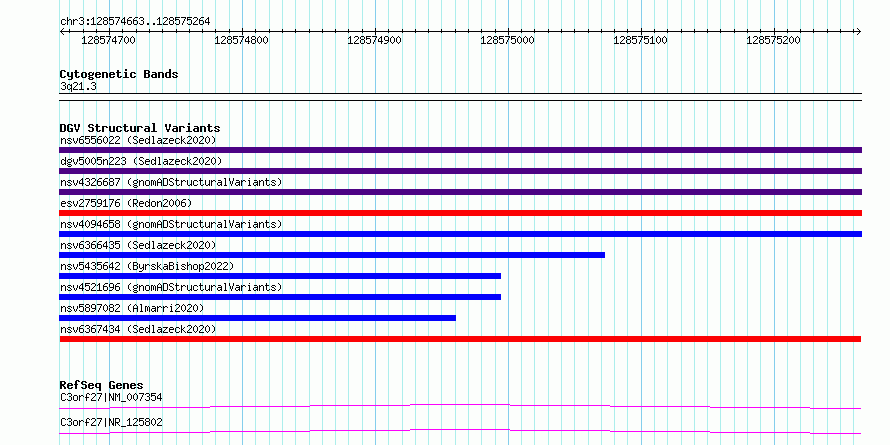890x445 pixels.
Task: Click the purple bar under nsv6556022
Action: pos(460,150)
